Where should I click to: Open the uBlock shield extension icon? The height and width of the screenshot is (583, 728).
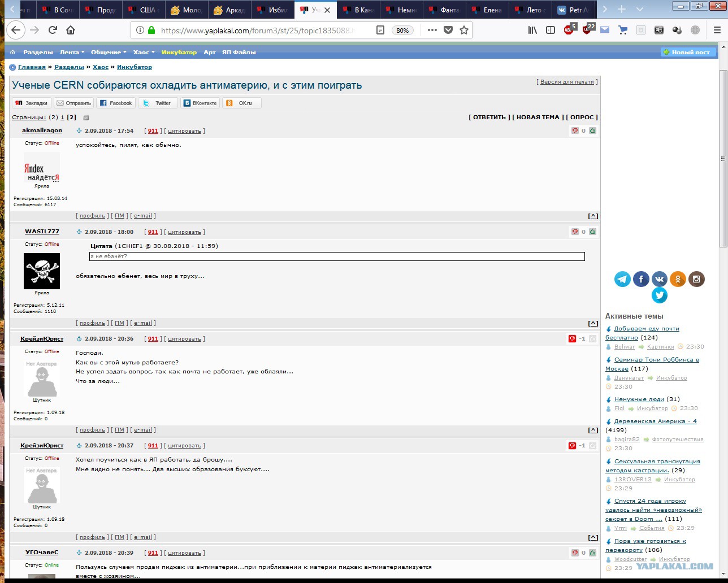[587, 30]
